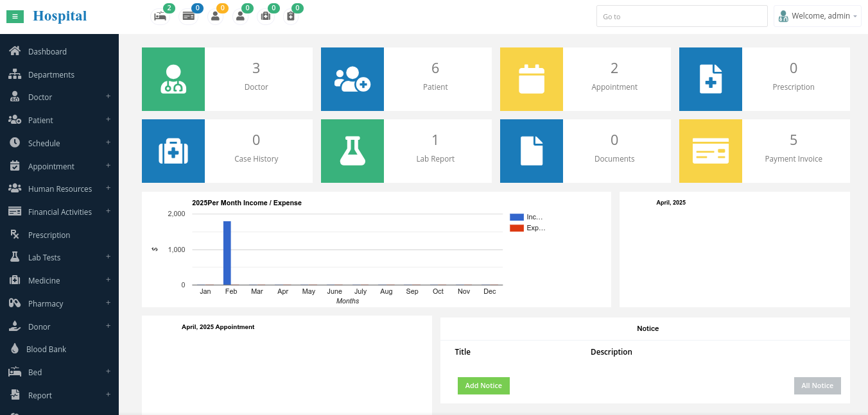Click the medical kit icon in top bar
This screenshot has width=868, height=415.
tap(265, 17)
